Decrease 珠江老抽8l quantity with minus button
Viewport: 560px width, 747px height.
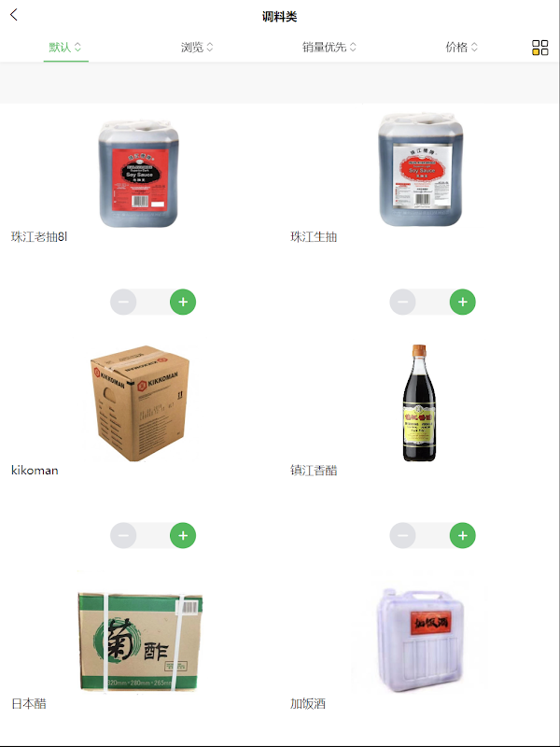(123, 302)
